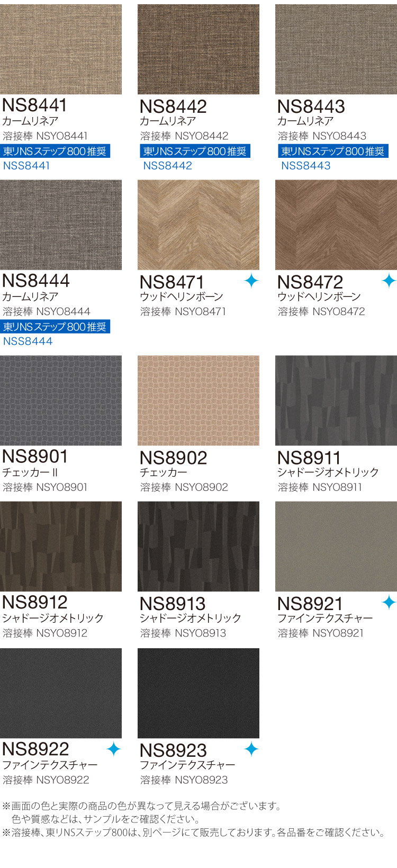Viewport: 397px width, 868px height.
Task: Open the NSS8443 step product link
Action: click(x=306, y=166)
